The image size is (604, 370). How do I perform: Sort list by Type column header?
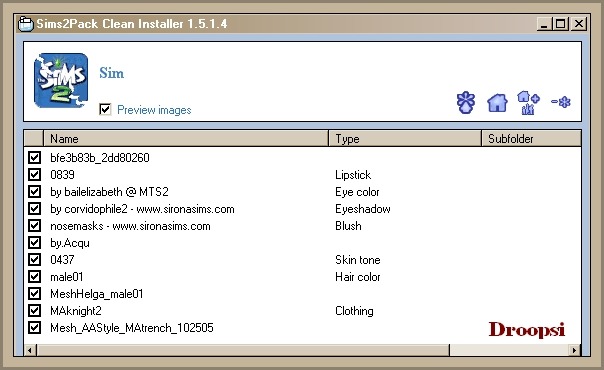[405, 139]
